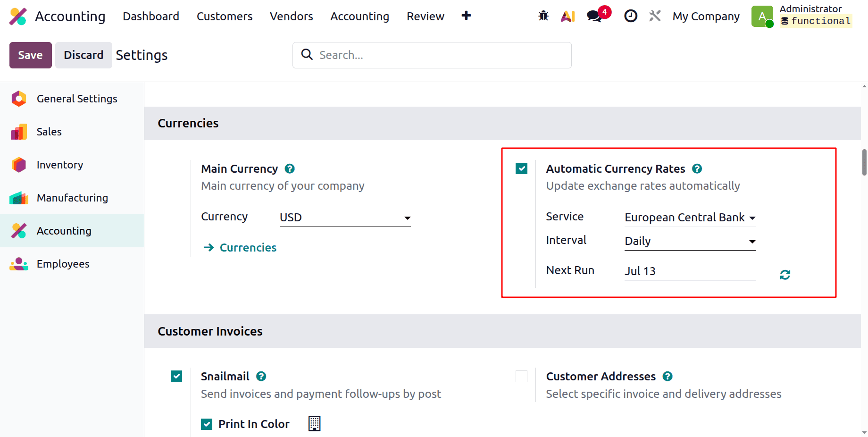Uncheck Print In Color checkbox

207,424
